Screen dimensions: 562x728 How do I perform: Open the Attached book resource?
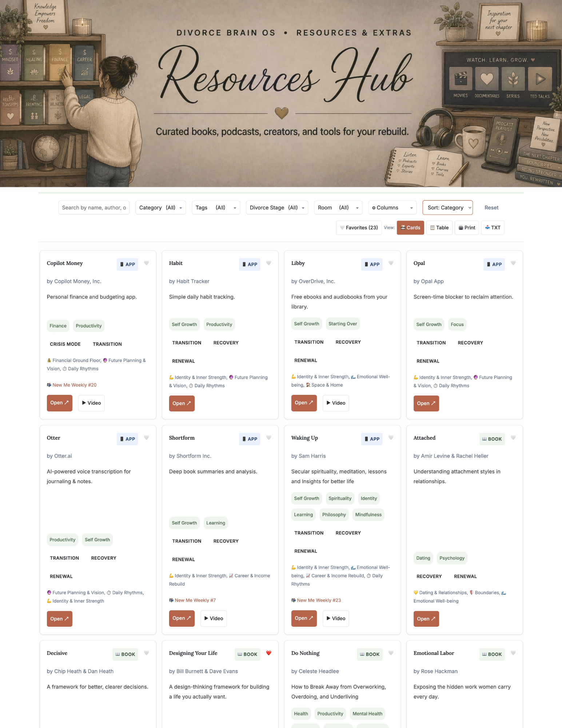point(426,619)
